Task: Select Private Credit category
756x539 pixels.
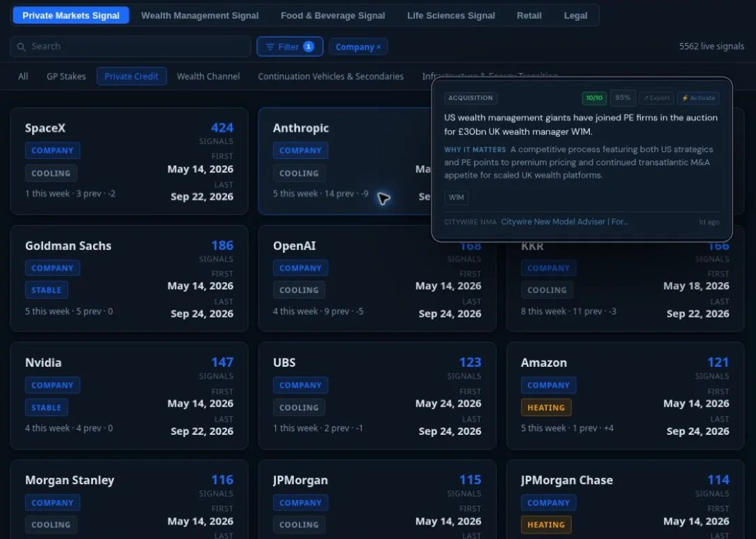Action: (x=131, y=76)
